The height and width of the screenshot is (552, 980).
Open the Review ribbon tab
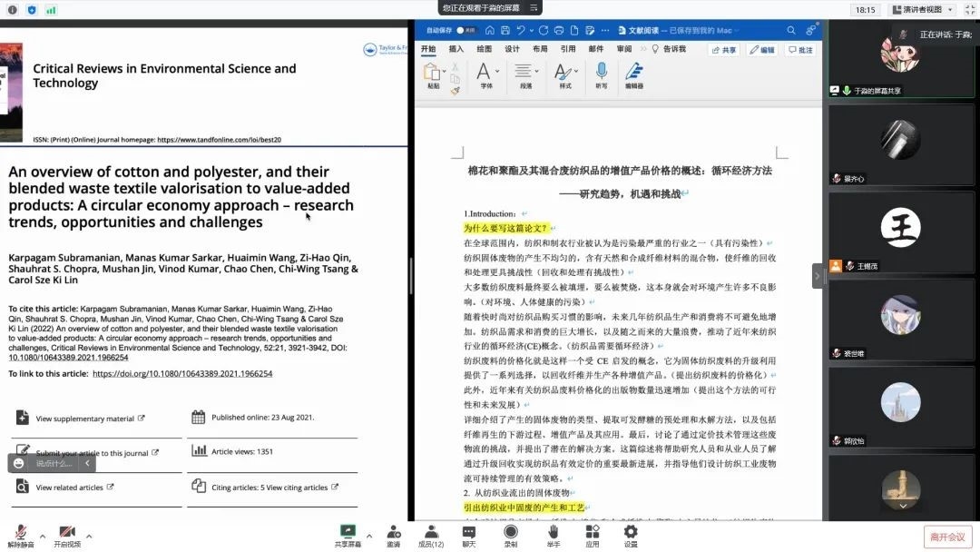tap(624, 49)
